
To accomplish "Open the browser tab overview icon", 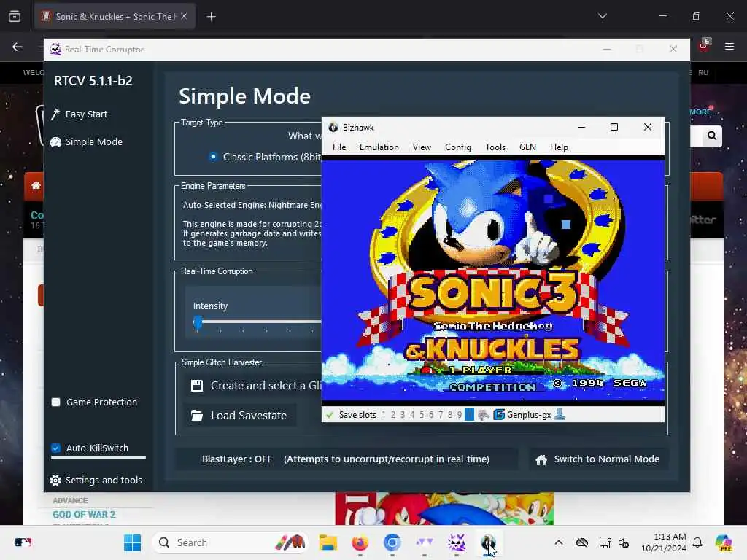I will [x=15, y=16].
